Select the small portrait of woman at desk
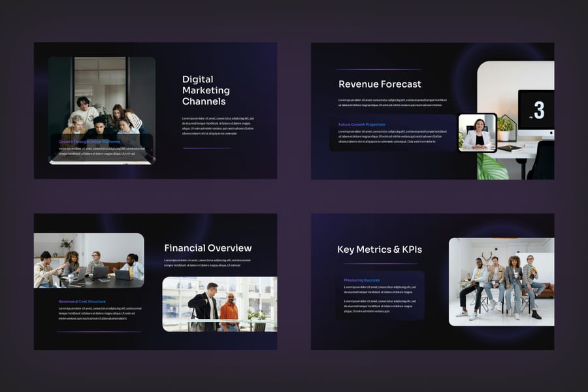 (x=477, y=133)
